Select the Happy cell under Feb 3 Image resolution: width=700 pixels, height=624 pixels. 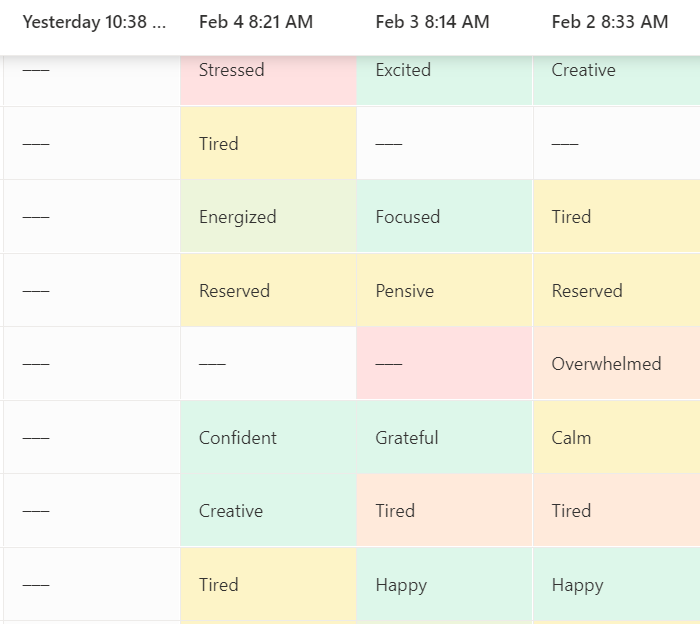pos(445,584)
